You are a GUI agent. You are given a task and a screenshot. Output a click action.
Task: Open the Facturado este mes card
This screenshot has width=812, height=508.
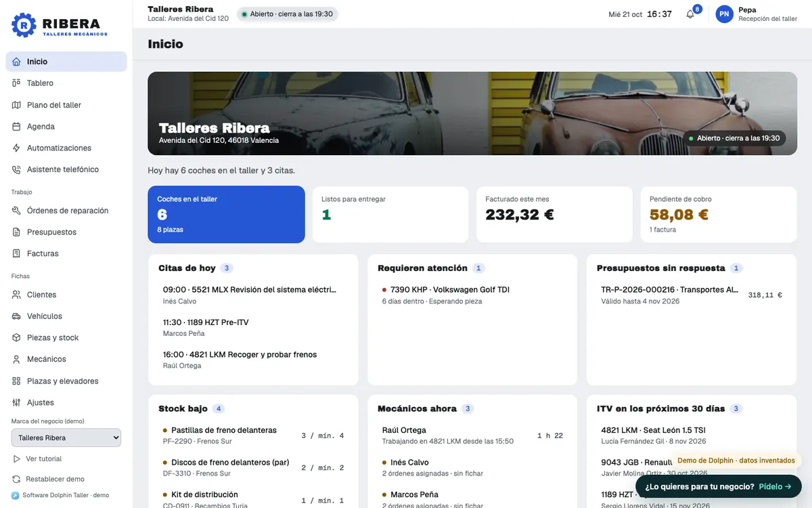(554, 214)
